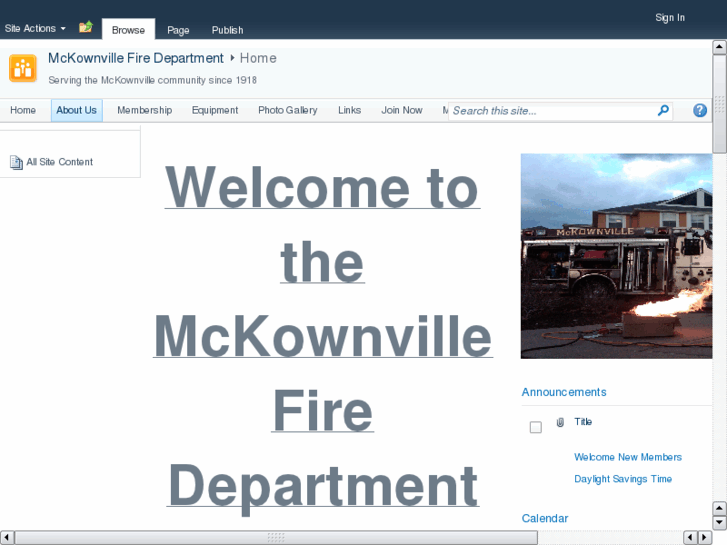Open the Membership navigation item
The image size is (727, 545).
point(145,110)
